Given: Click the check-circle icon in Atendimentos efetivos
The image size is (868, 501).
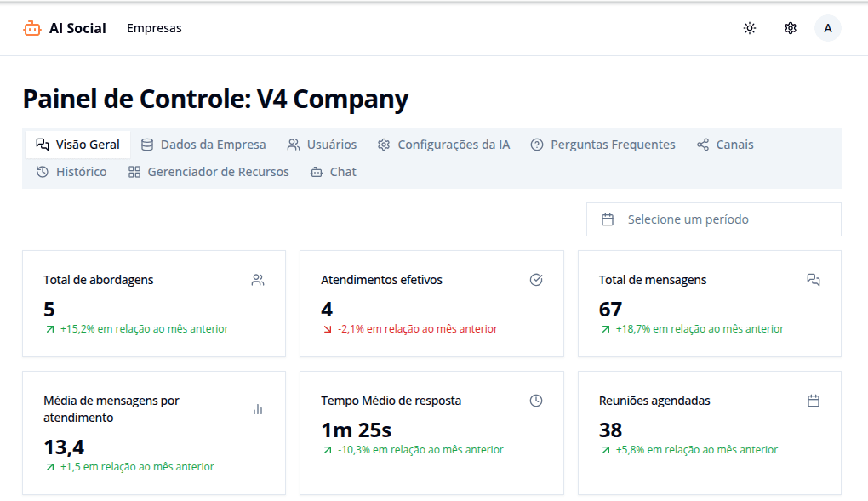Looking at the screenshot, I should [536, 280].
